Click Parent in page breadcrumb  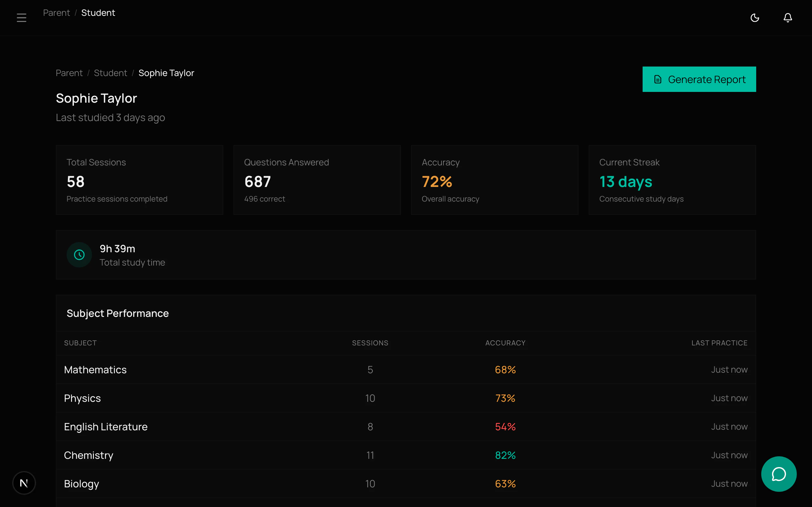(x=69, y=73)
